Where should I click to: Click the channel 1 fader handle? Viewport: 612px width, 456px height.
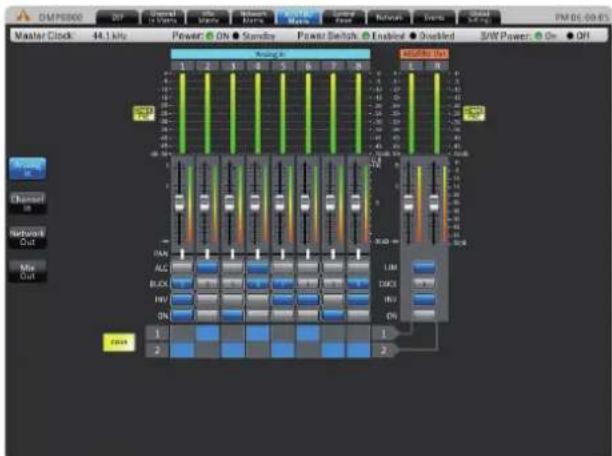[x=179, y=203]
